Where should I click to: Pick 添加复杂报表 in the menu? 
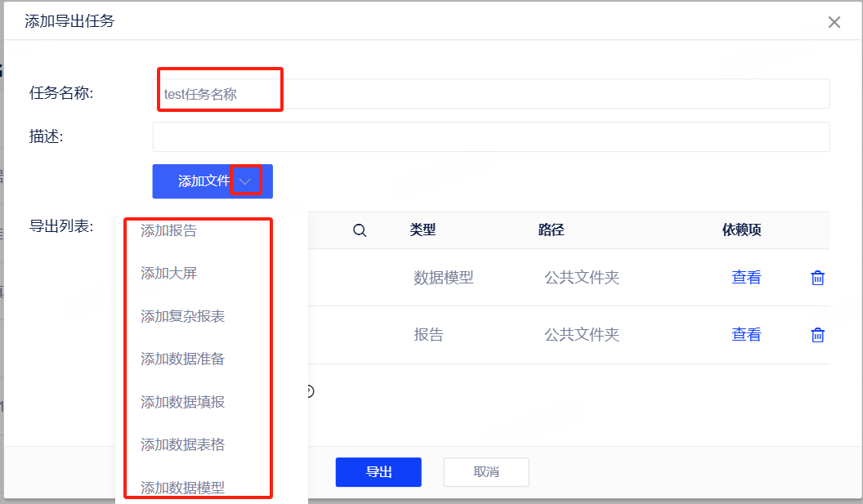pyautogui.click(x=183, y=316)
